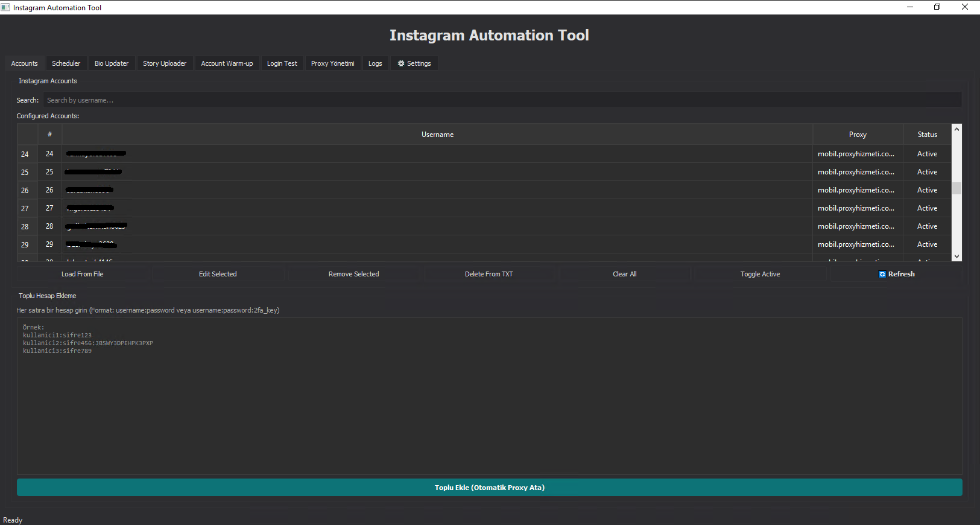The image size is (980, 525).
Task: Click the Refresh button with reload icon
Action: [x=896, y=274]
